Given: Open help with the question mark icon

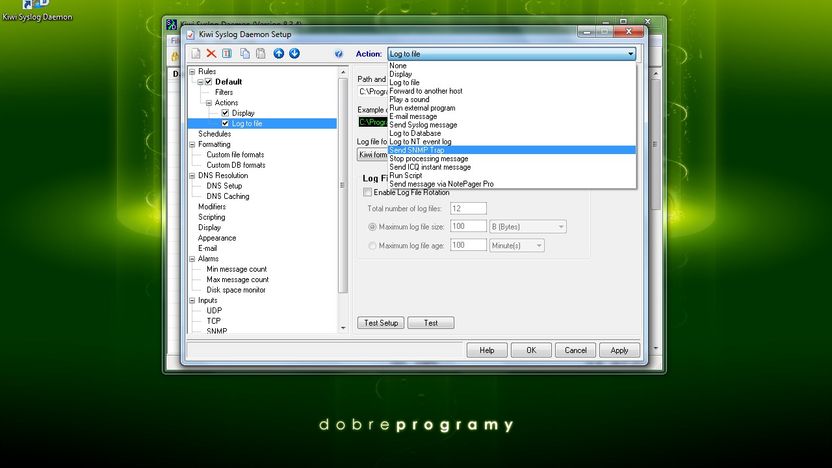Looking at the screenshot, I should click(x=339, y=54).
